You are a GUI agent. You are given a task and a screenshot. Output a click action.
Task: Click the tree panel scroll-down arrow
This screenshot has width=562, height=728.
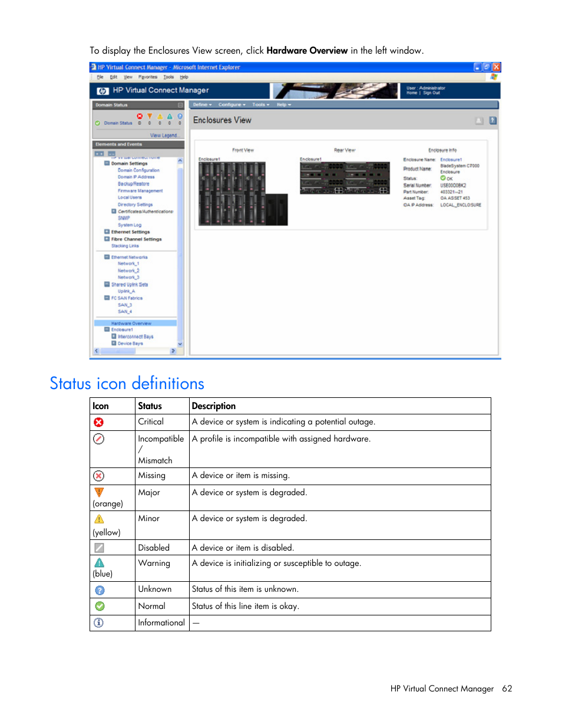click(x=180, y=344)
